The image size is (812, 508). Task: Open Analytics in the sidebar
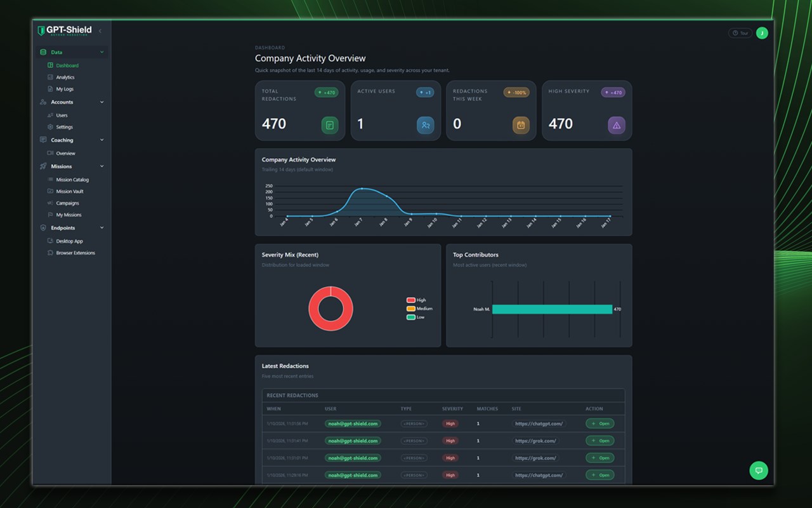tap(65, 77)
